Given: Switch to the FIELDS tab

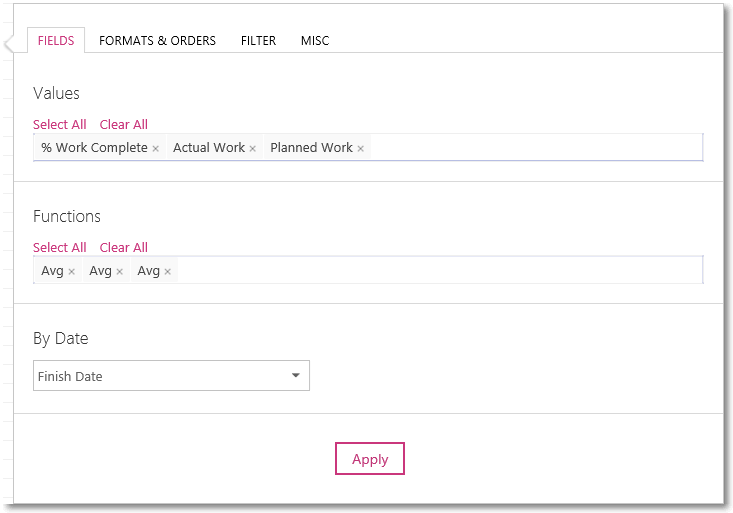Looking at the screenshot, I should pos(56,41).
